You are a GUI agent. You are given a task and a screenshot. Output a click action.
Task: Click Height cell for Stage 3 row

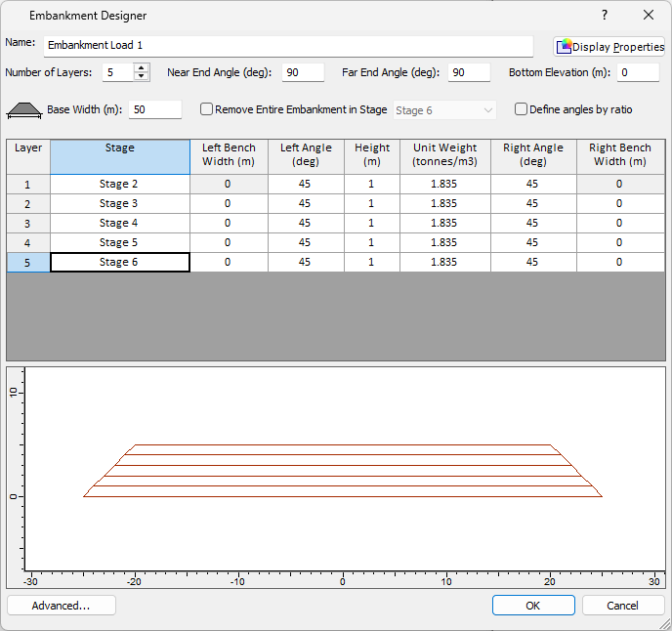(x=372, y=203)
